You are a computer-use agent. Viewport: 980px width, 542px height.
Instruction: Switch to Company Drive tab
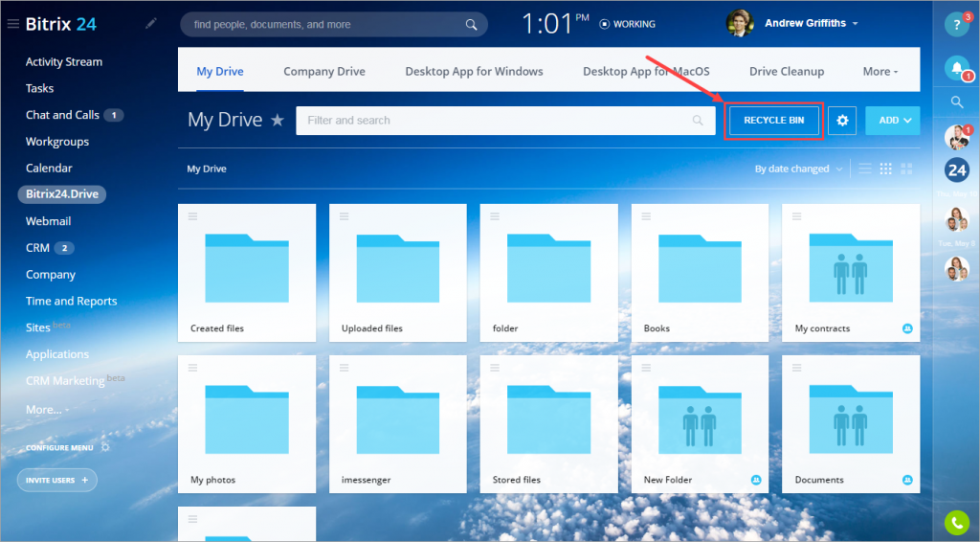(324, 71)
